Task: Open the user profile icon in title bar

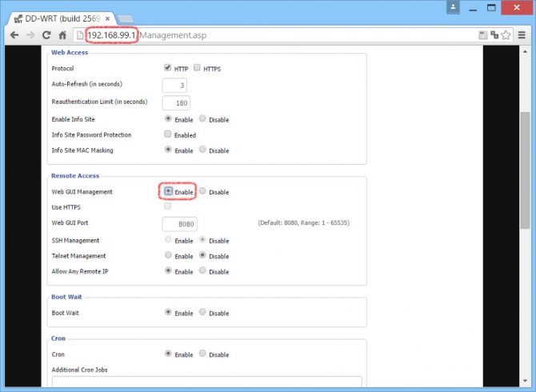Action: click(x=453, y=7)
